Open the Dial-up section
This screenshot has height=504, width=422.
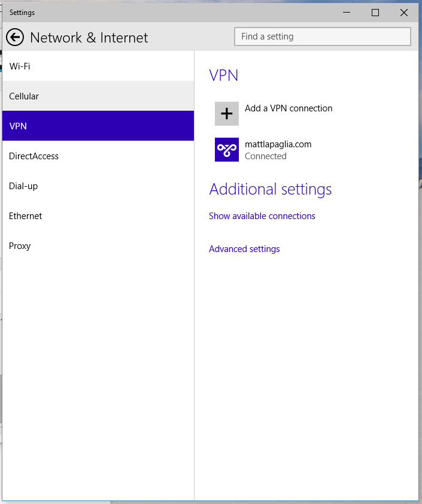(98, 186)
